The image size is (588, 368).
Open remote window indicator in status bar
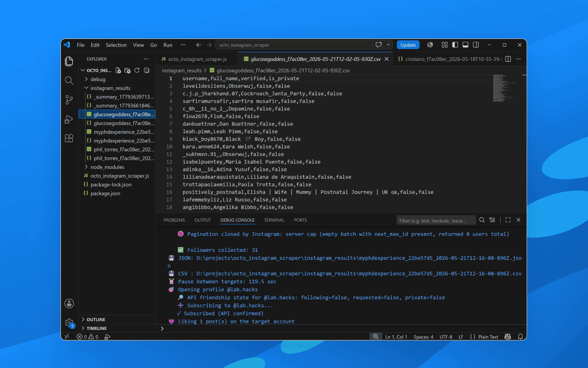click(67, 337)
